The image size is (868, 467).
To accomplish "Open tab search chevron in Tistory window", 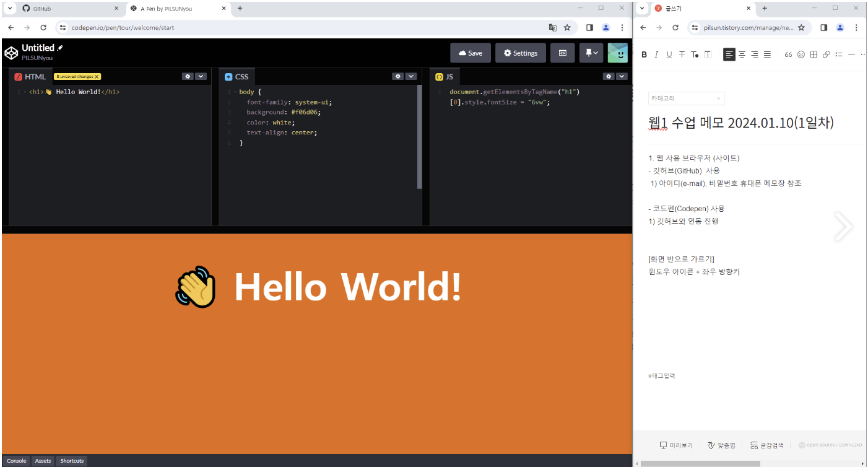I will [x=642, y=9].
